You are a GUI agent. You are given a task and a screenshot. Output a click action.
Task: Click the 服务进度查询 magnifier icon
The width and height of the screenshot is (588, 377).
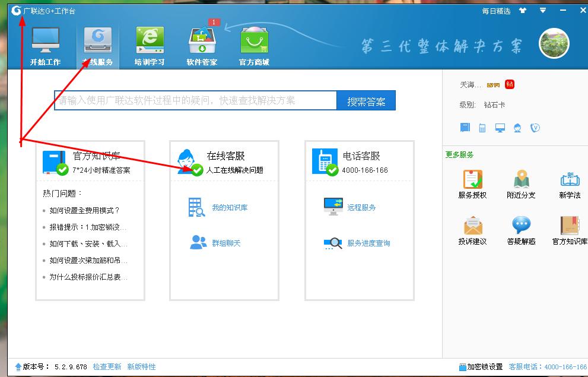tap(333, 243)
